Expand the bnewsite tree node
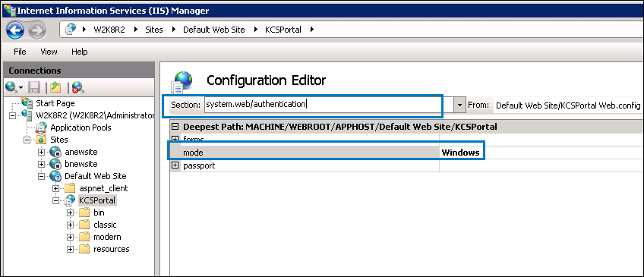Image resolution: width=644 pixels, height=277 pixels. (41, 164)
